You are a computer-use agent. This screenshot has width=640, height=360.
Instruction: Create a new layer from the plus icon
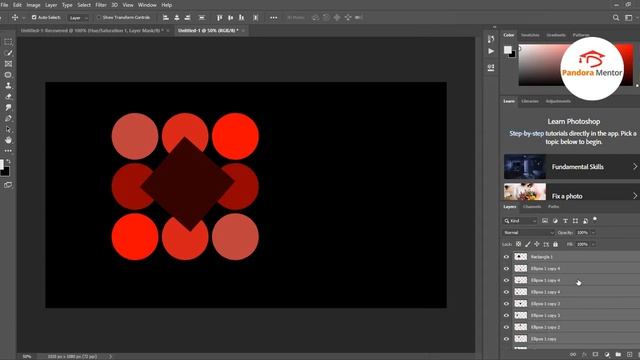click(x=629, y=355)
